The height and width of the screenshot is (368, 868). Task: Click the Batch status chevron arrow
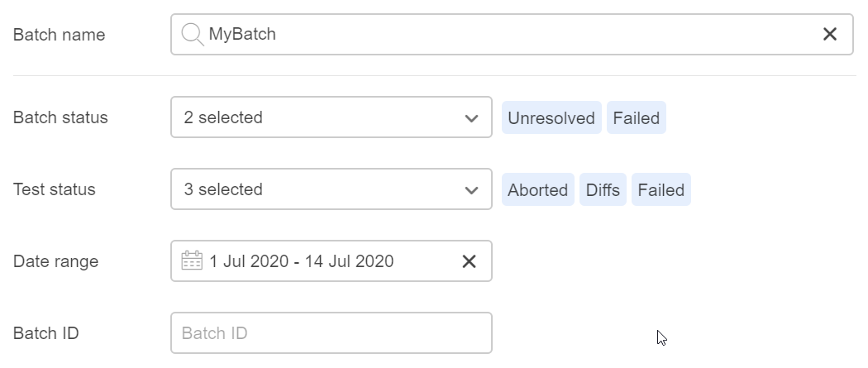(472, 118)
